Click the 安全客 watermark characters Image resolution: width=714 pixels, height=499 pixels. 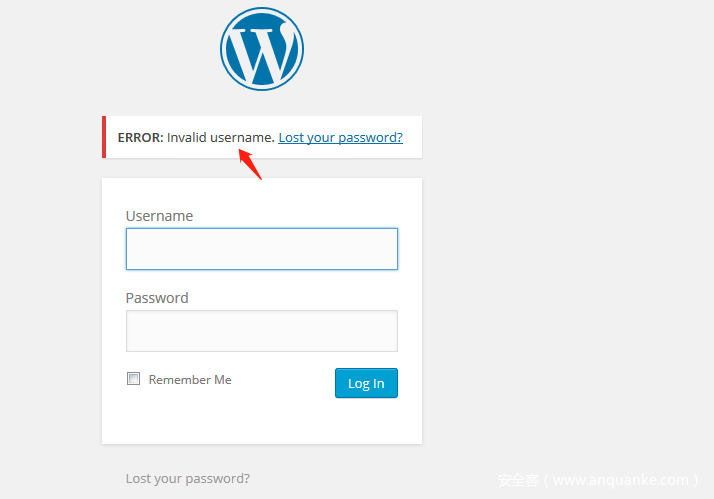518,480
